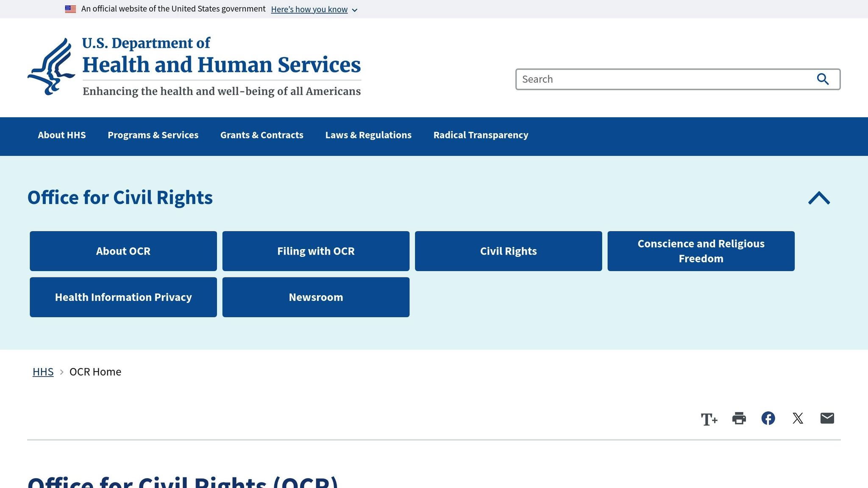
Task: Click the search magnifying glass icon
Action: click(x=823, y=79)
